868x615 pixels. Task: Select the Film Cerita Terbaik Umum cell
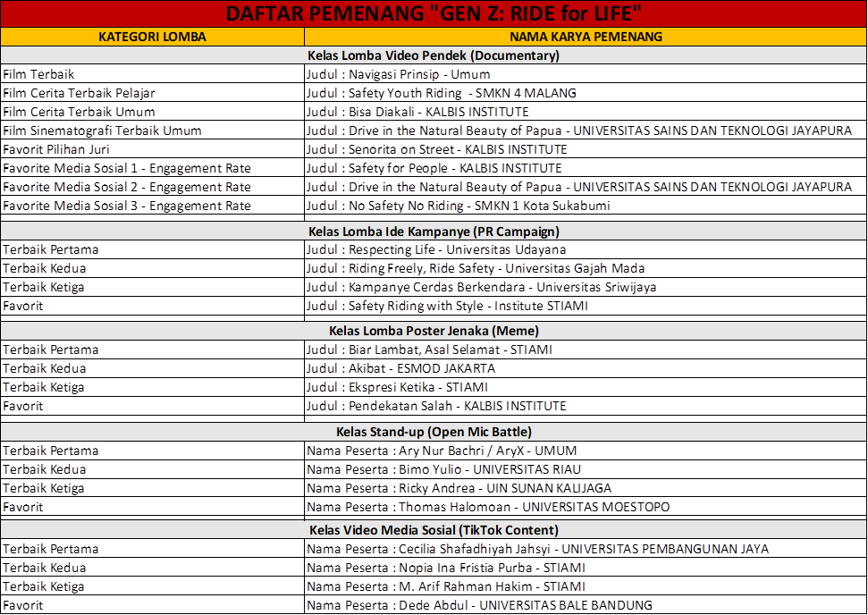[x=152, y=112]
